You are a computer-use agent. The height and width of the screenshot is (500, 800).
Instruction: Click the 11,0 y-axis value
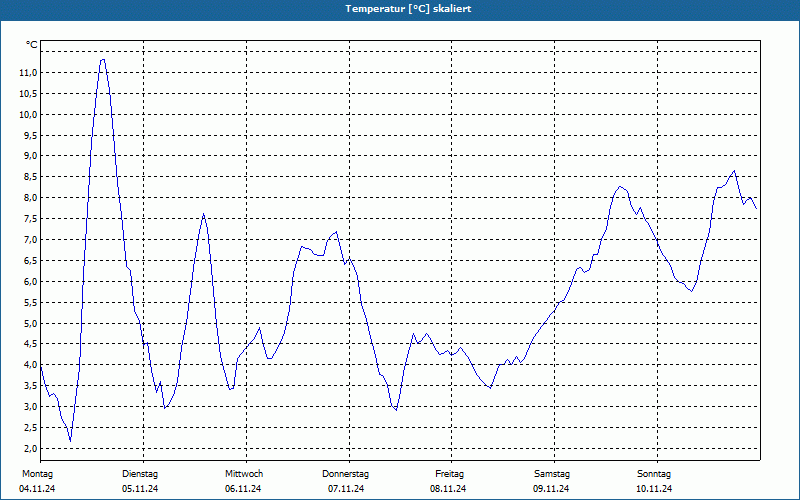tap(28, 73)
